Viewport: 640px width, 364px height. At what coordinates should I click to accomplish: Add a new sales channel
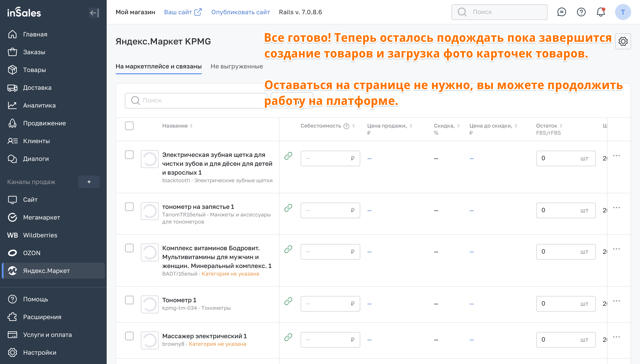89,182
